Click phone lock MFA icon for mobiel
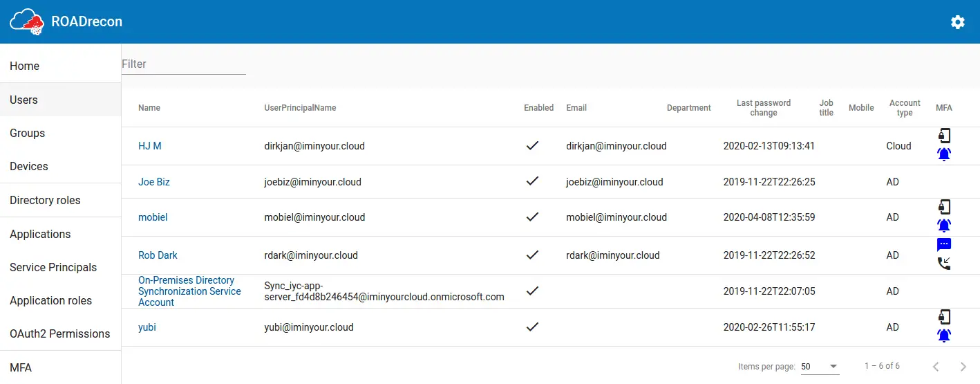 pos(944,207)
